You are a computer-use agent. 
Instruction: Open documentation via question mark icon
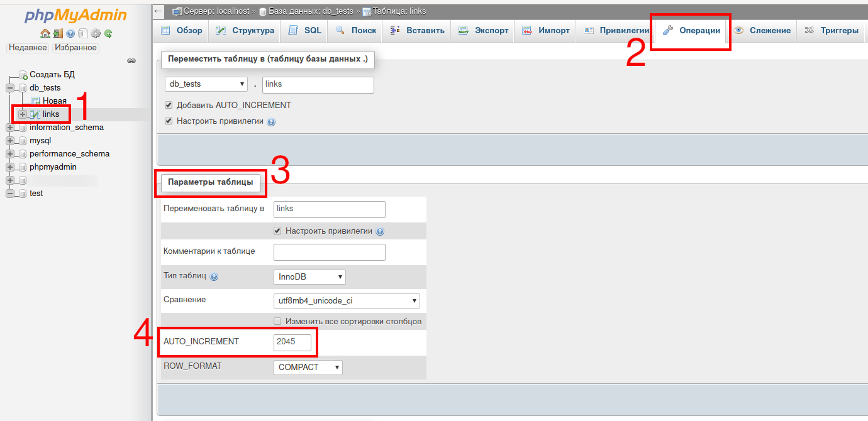coord(70,33)
